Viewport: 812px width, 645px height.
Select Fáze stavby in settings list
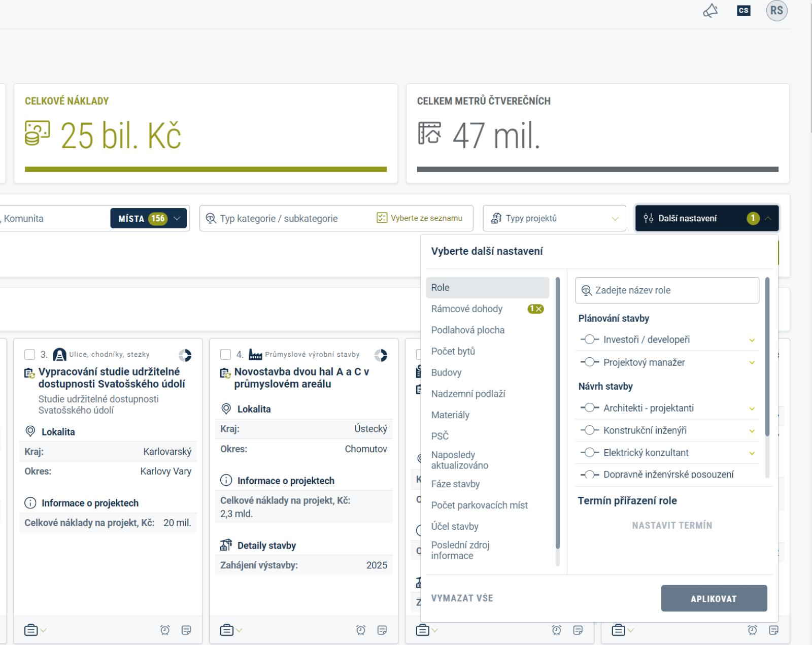tap(455, 484)
